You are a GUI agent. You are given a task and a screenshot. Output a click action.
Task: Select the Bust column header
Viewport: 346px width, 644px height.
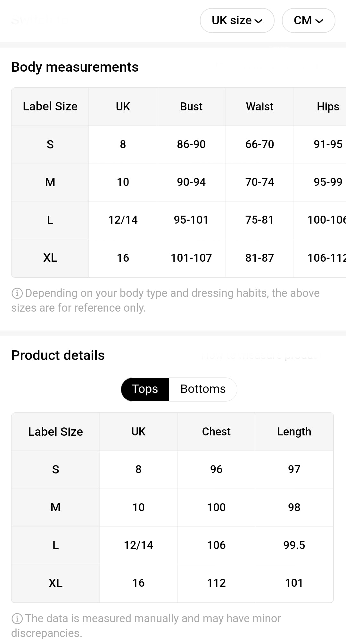click(191, 107)
